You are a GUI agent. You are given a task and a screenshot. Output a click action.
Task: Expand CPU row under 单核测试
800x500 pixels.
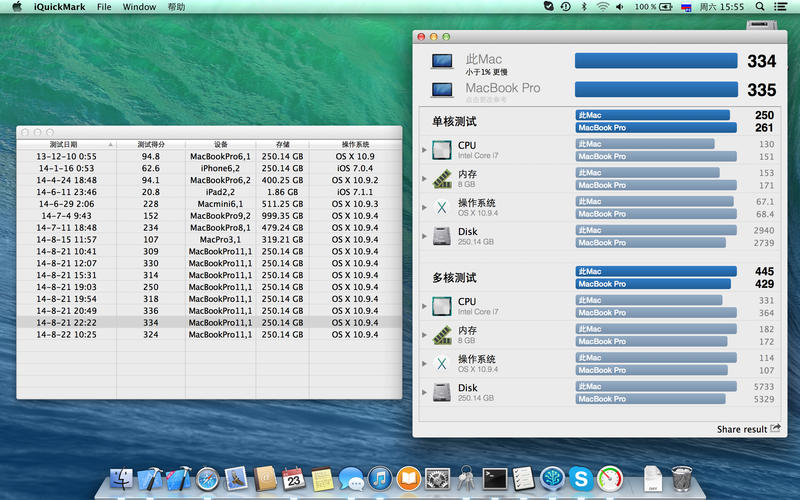point(424,150)
